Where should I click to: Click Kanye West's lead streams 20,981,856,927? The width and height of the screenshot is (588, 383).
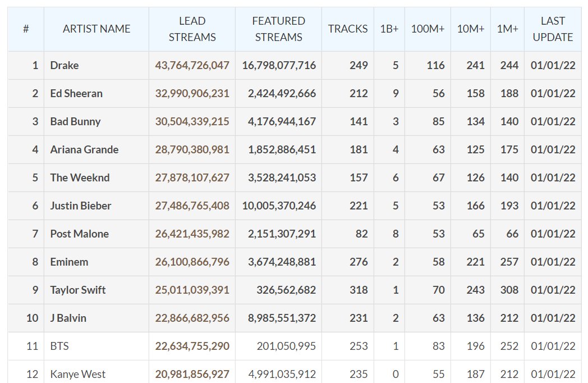point(192,374)
